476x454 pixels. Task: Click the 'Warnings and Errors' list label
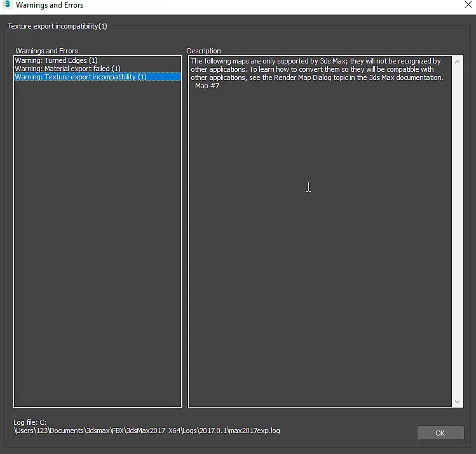coord(46,51)
